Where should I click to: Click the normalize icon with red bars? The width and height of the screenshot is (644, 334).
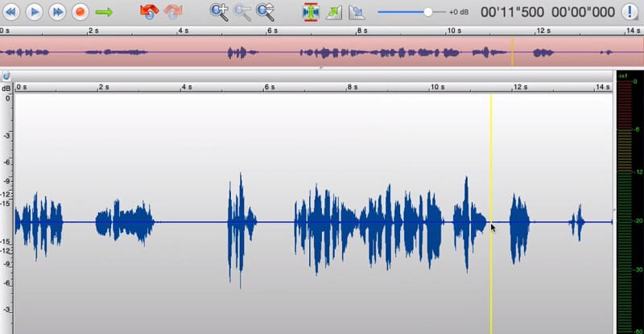[311, 12]
